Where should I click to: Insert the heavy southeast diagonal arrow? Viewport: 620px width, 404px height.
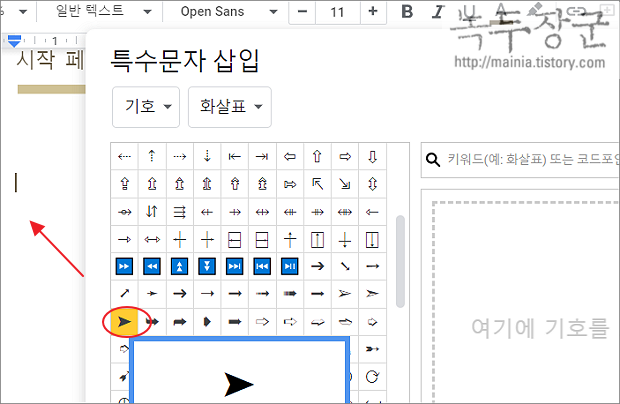[x=345, y=266]
